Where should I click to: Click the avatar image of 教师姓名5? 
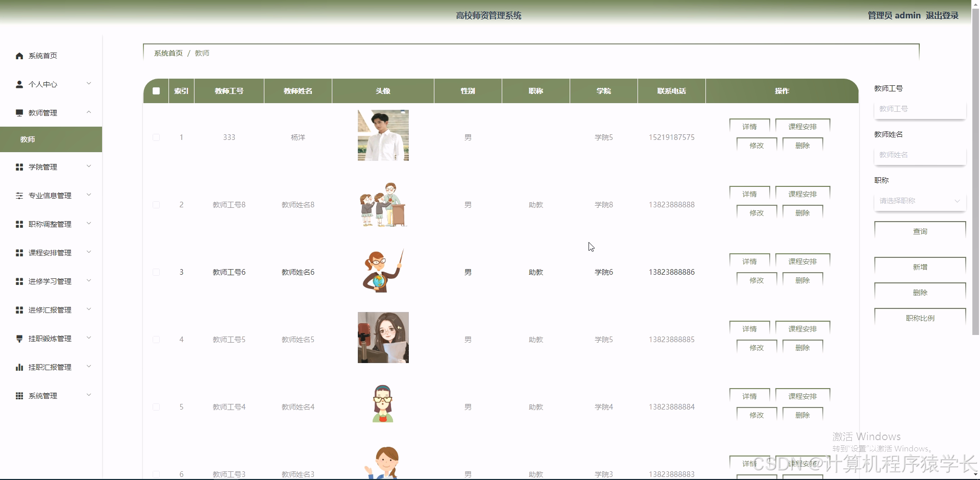click(383, 338)
